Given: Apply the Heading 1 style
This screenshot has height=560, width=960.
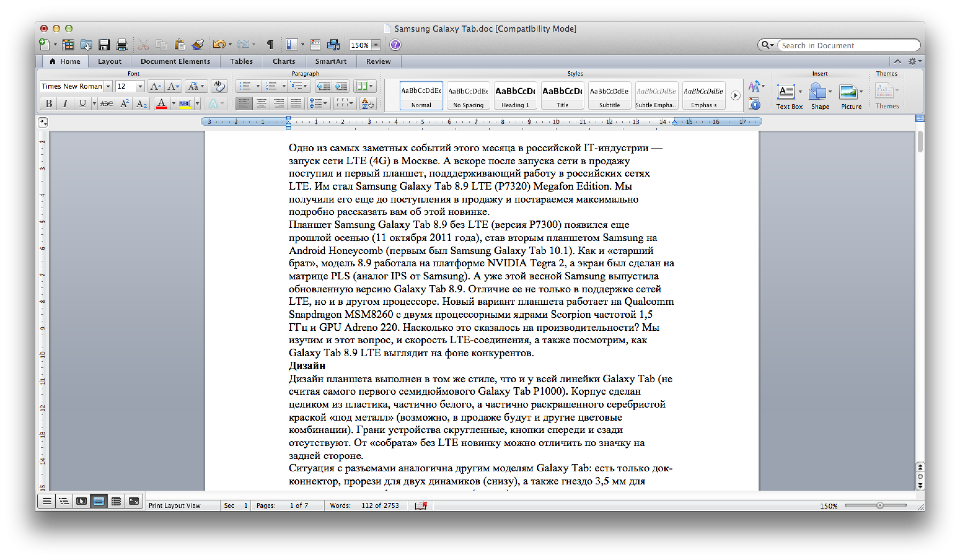Looking at the screenshot, I should (515, 96).
